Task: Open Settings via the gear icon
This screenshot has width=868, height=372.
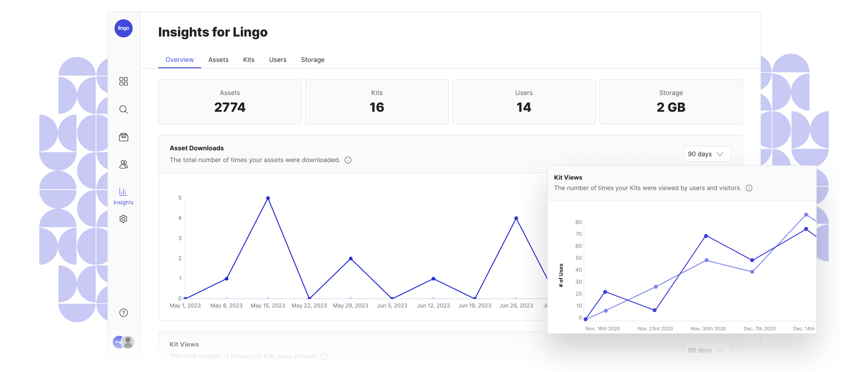Action: pos(123,219)
